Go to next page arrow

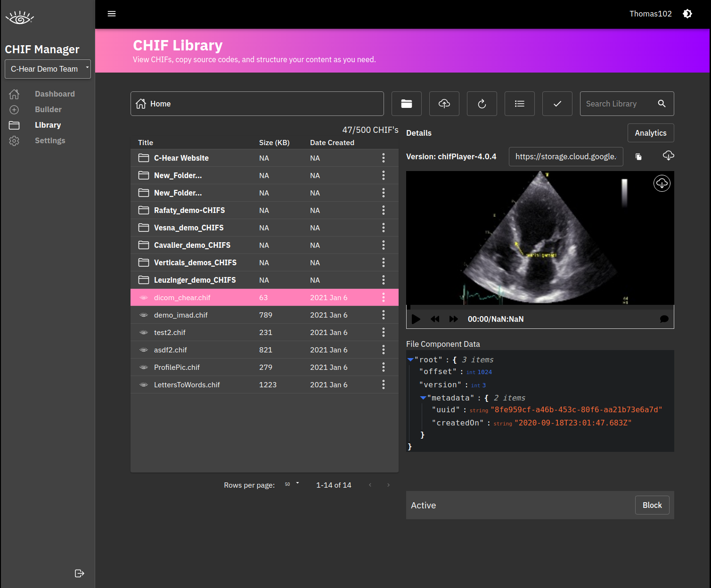[388, 485]
